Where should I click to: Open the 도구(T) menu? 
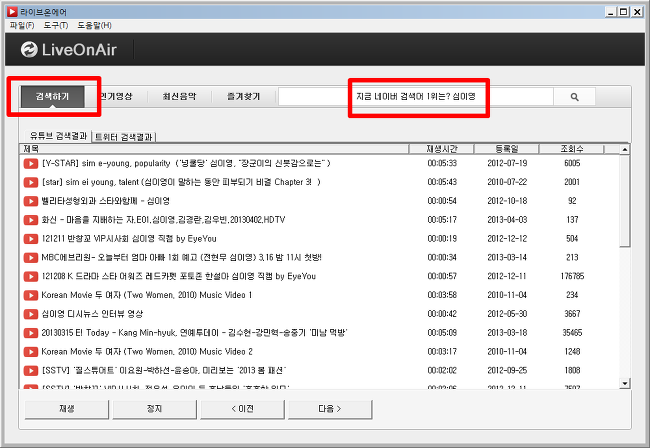[56, 26]
